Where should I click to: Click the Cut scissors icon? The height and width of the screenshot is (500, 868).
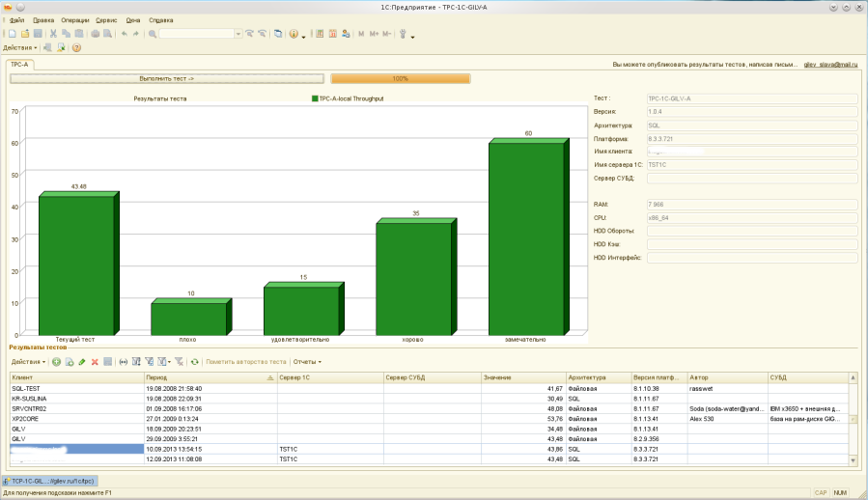coord(53,34)
